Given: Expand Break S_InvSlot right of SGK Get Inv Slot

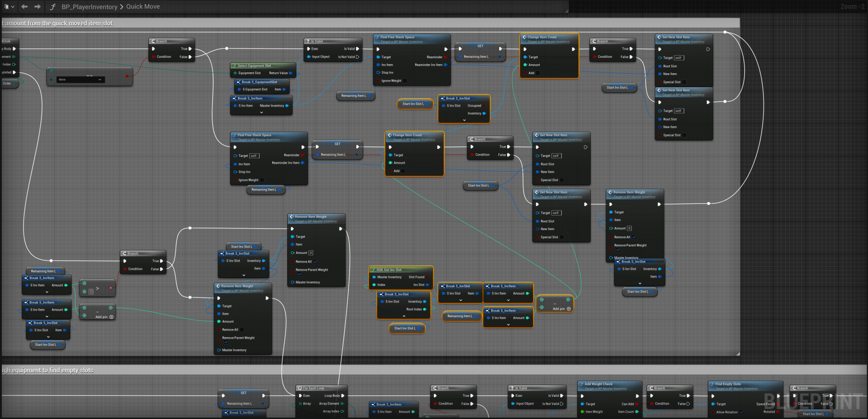Looking at the screenshot, I should [460, 301].
